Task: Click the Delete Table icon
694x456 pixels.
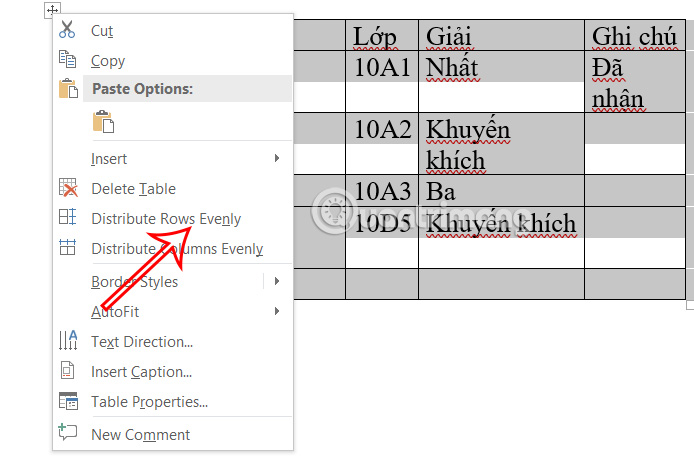Action: 68,188
